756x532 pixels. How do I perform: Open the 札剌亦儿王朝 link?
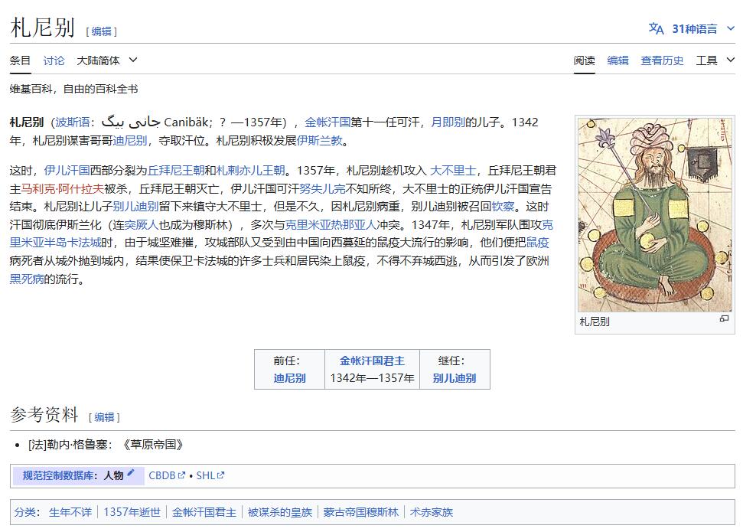[250, 170]
